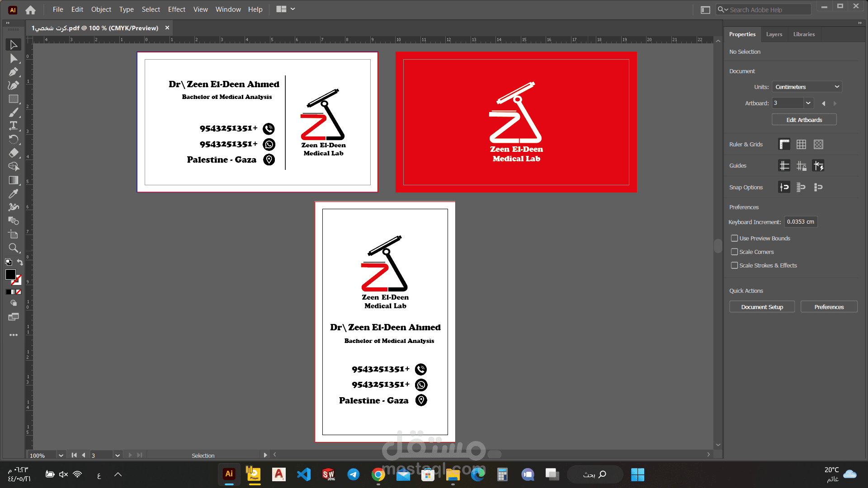Open the Arrange Documents switcher

click(286, 9)
